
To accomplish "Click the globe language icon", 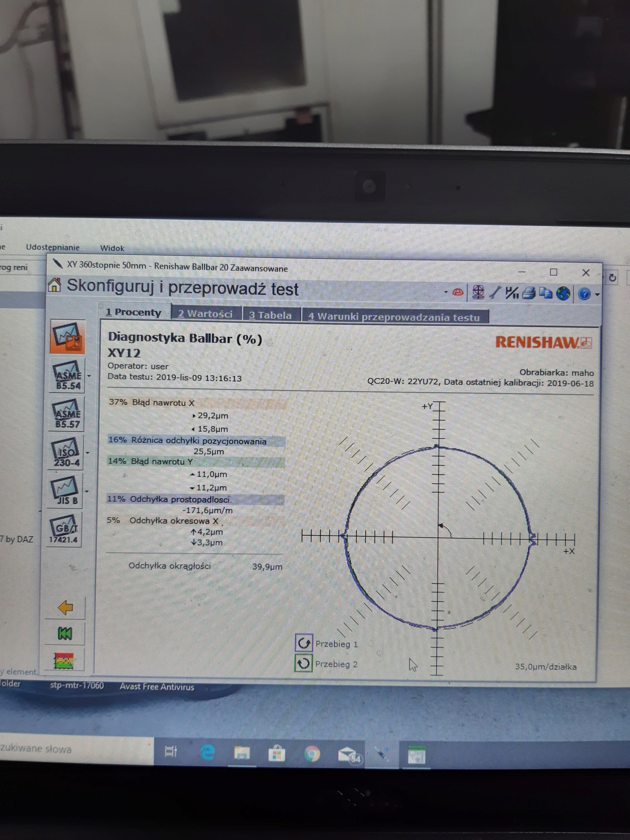I will (563, 294).
